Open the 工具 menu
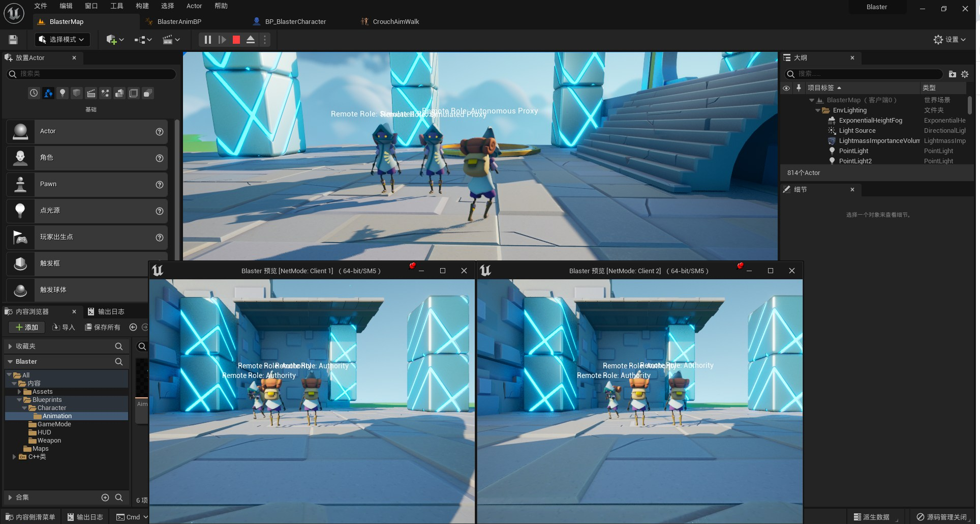The width and height of the screenshot is (980, 524). pyautogui.click(x=117, y=6)
